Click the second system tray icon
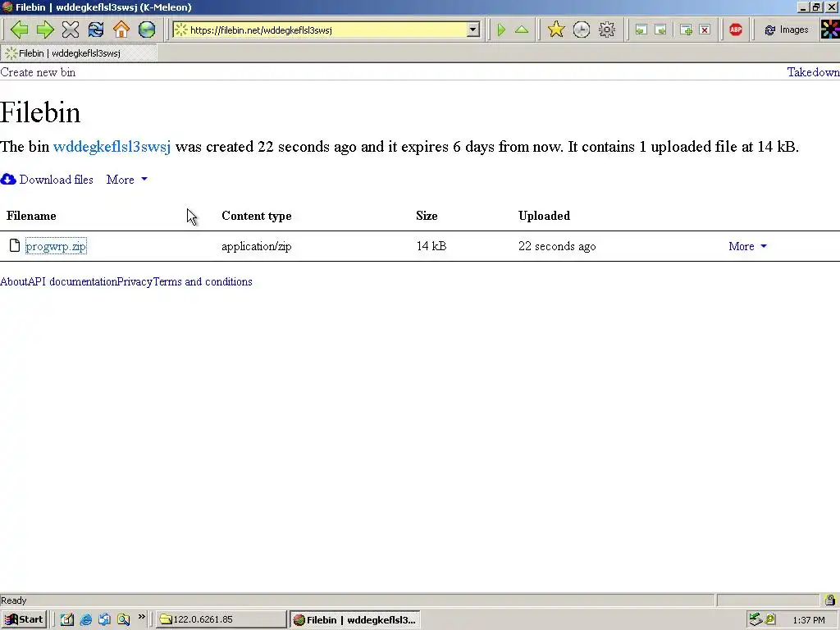 [x=770, y=619]
